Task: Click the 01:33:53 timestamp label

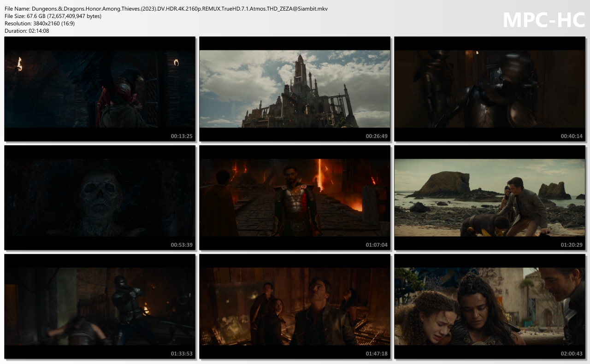Action: pos(182,353)
